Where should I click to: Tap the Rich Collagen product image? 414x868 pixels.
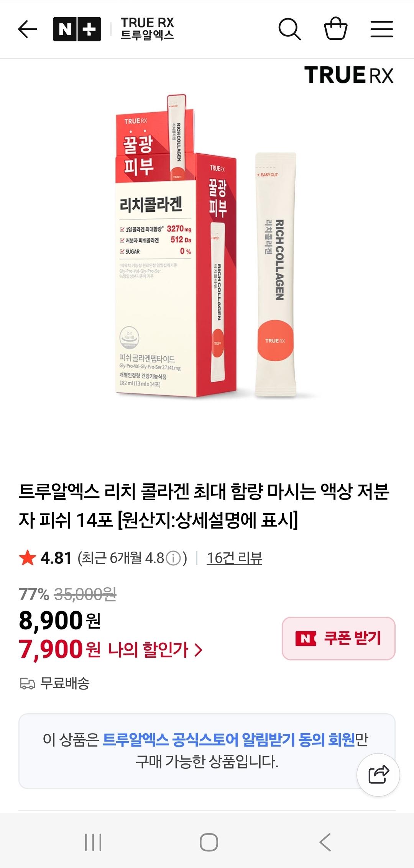tap(207, 245)
